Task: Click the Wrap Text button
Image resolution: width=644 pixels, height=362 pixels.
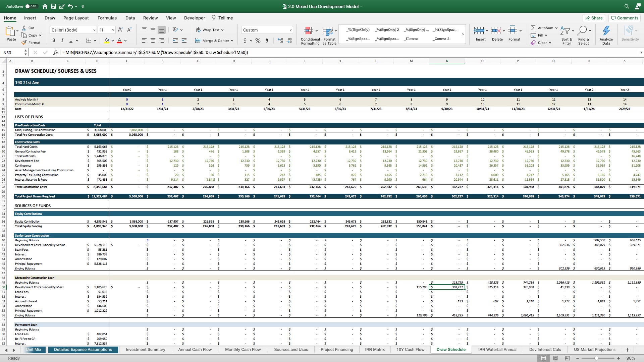Action: (x=210, y=30)
